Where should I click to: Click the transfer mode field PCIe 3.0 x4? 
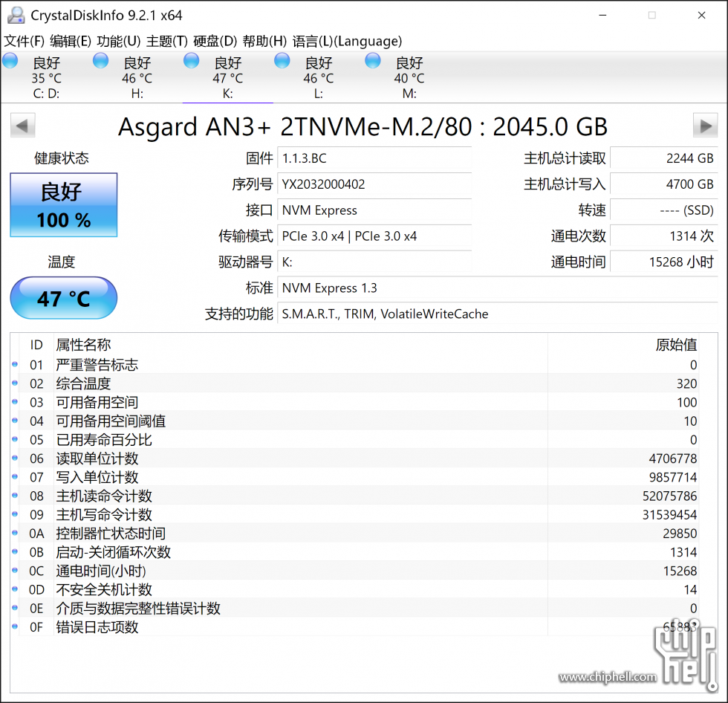coord(374,236)
